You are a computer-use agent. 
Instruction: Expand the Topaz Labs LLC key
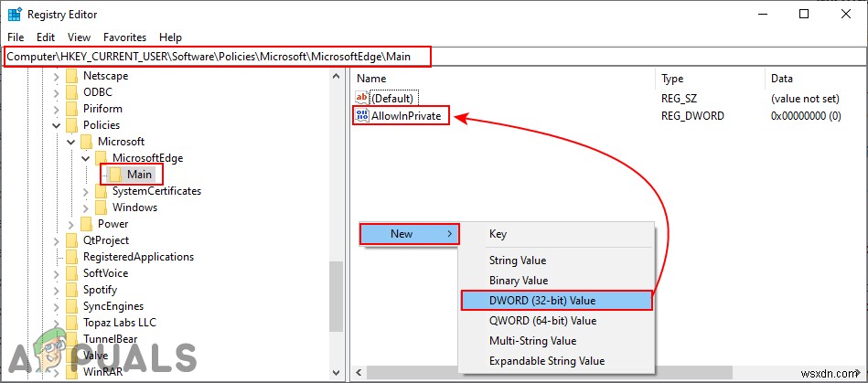pos(56,323)
